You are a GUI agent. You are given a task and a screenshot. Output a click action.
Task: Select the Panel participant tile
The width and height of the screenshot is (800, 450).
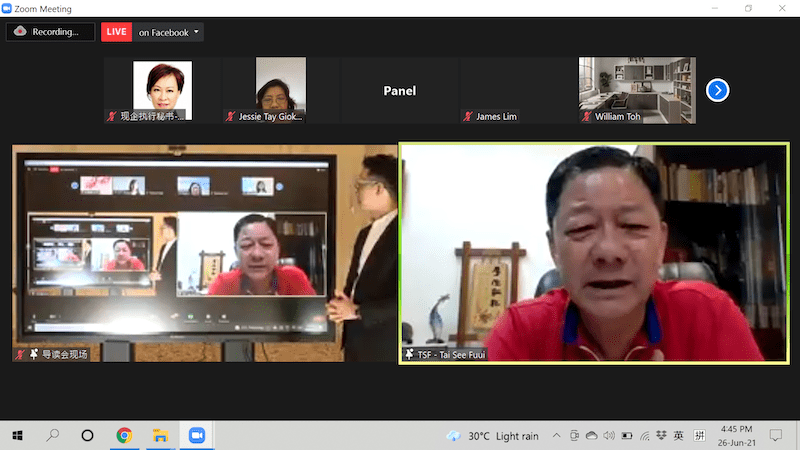(399, 90)
